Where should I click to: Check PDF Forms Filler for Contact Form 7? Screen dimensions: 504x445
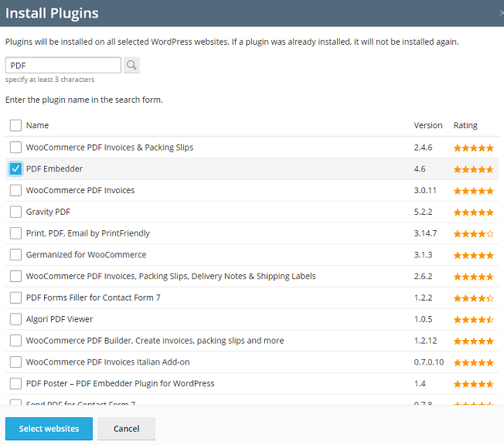(15, 297)
